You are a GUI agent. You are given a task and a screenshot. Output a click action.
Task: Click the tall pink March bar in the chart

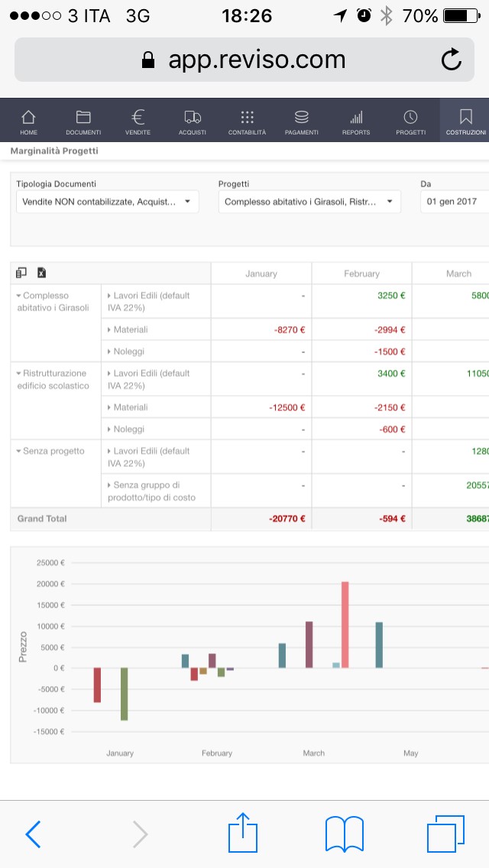345,624
